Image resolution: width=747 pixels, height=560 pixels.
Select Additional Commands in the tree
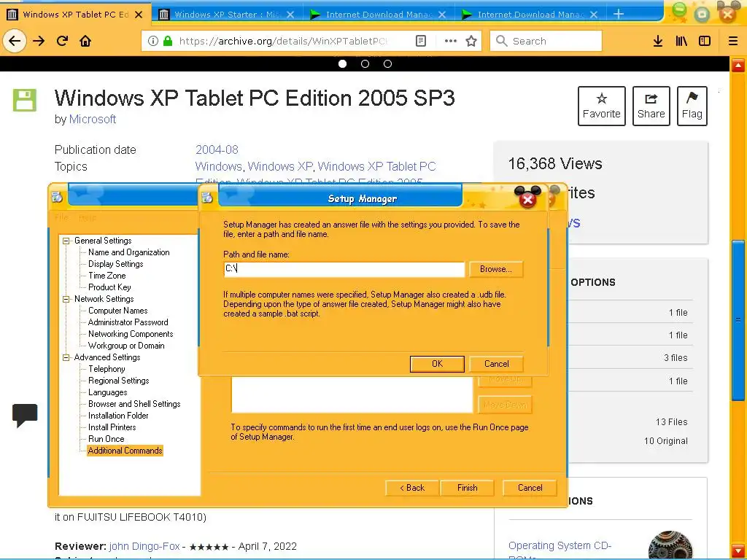click(x=125, y=451)
